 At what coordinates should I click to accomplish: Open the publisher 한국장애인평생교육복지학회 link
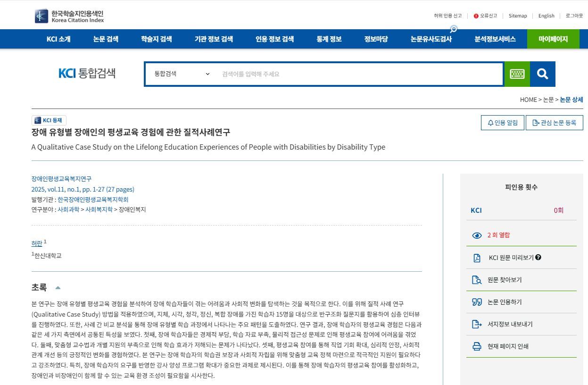pos(93,200)
